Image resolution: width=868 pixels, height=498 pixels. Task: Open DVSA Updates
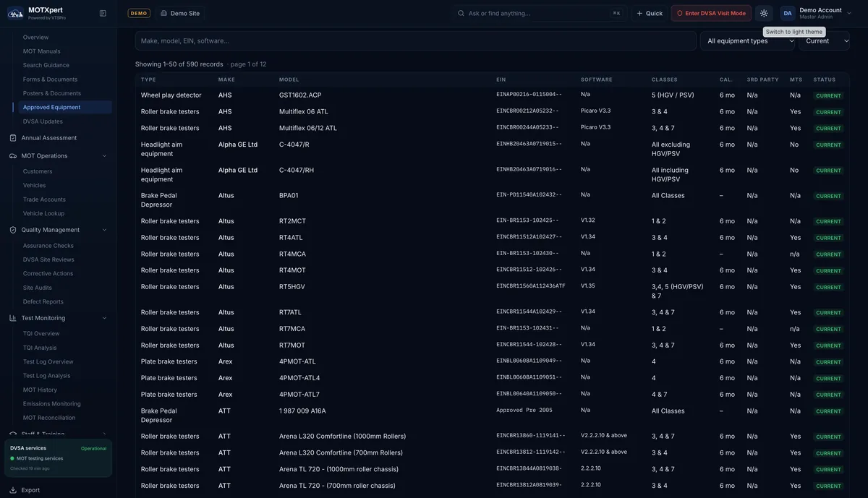pos(43,121)
